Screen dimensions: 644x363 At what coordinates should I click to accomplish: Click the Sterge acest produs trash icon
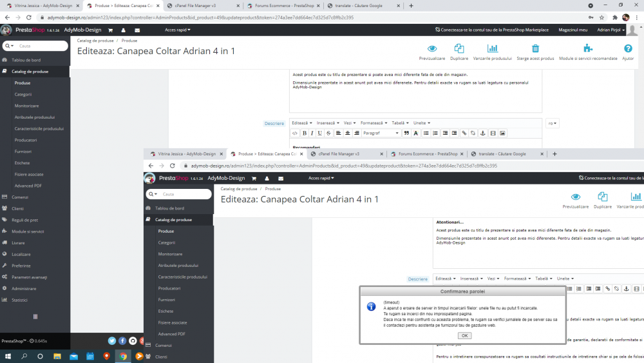pyautogui.click(x=535, y=48)
